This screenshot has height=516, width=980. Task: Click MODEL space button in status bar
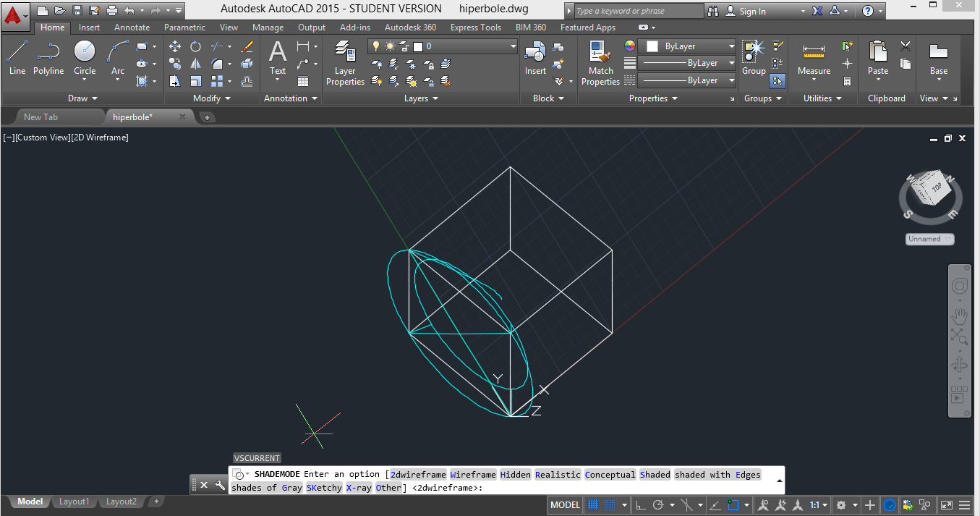tap(565, 505)
